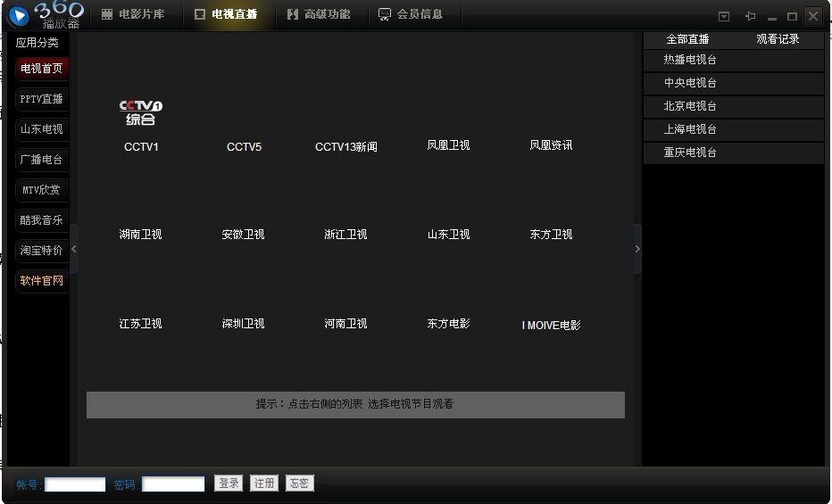The image size is (832, 504).
Task: Select 电视首页 in the sidebar
Action: tap(42, 69)
